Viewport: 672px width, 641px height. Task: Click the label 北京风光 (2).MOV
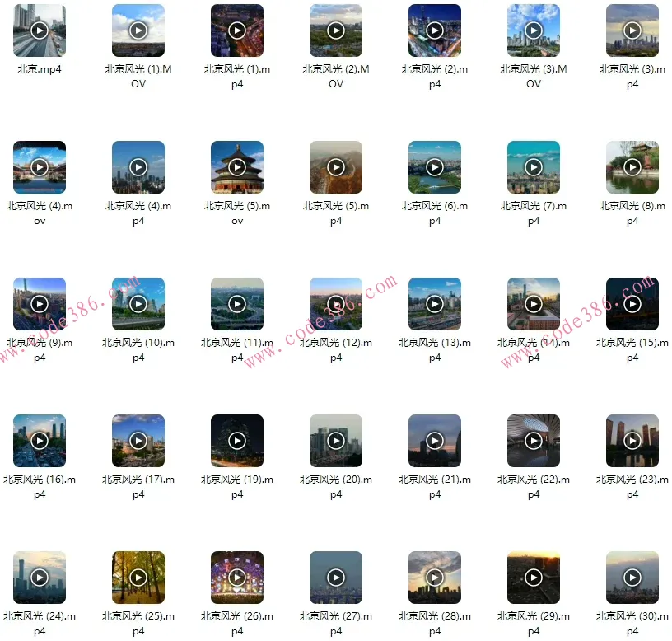coord(336,77)
